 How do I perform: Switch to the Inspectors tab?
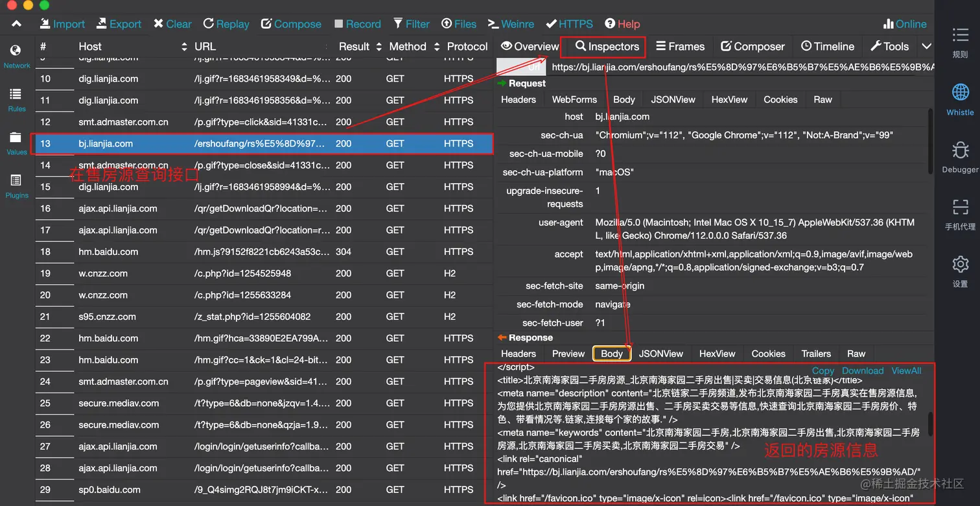607,47
